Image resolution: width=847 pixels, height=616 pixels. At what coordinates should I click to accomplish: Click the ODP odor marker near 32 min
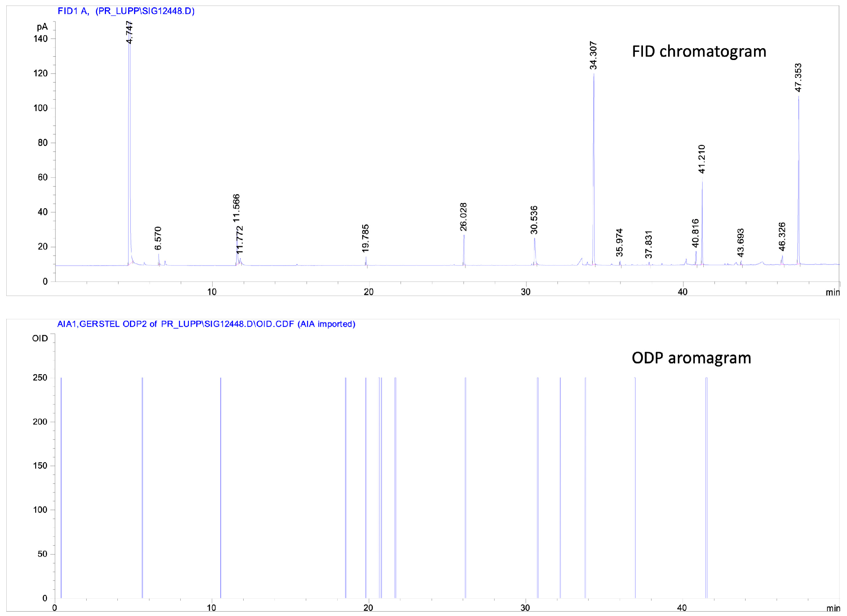pos(560,488)
